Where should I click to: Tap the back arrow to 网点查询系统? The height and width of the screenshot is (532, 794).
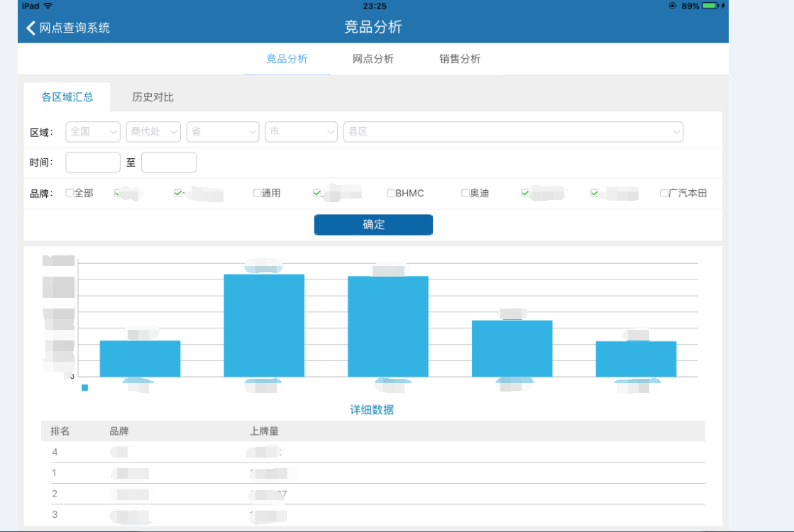tap(31, 28)
